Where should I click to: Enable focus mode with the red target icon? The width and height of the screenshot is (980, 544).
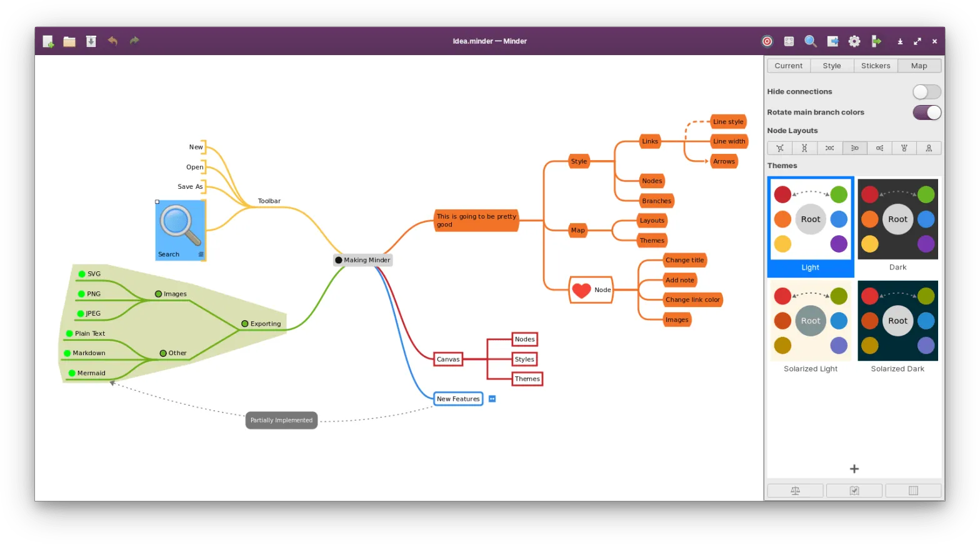pyautogui.click(x=767, y=41)
